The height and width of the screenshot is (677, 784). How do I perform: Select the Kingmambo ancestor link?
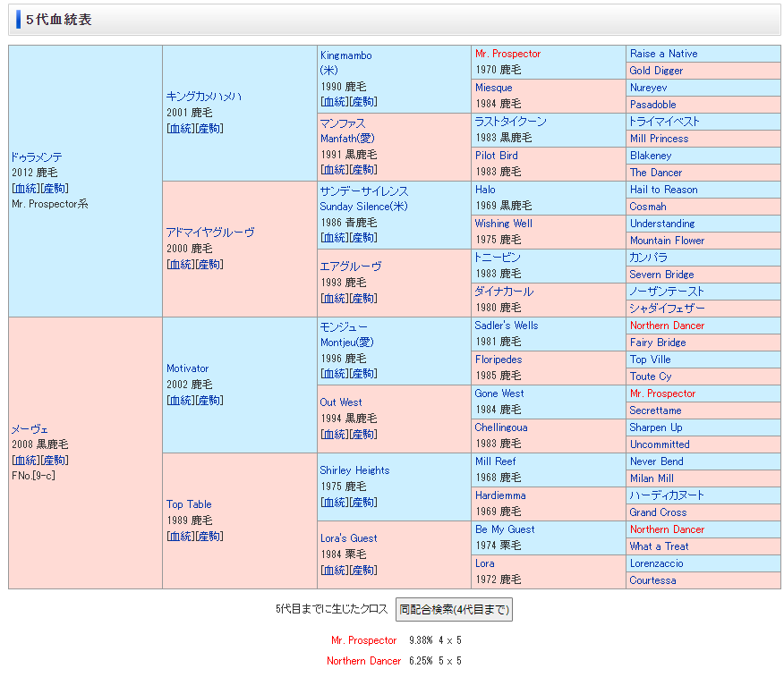(x=345, y=55)
